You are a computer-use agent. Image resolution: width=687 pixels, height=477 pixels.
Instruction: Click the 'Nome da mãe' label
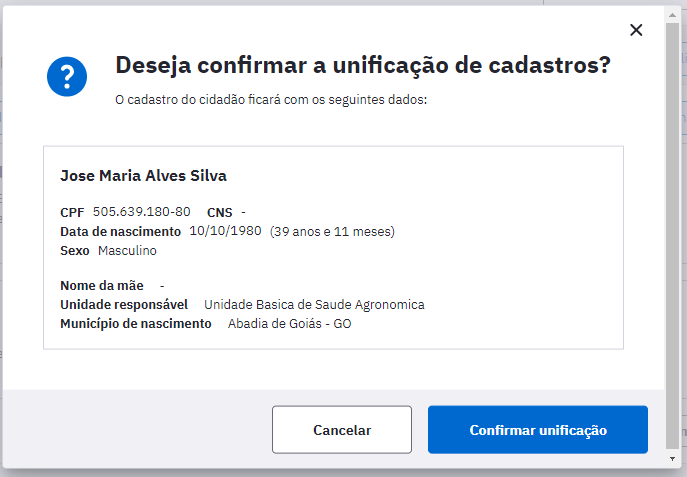click(x=102, y=286)
